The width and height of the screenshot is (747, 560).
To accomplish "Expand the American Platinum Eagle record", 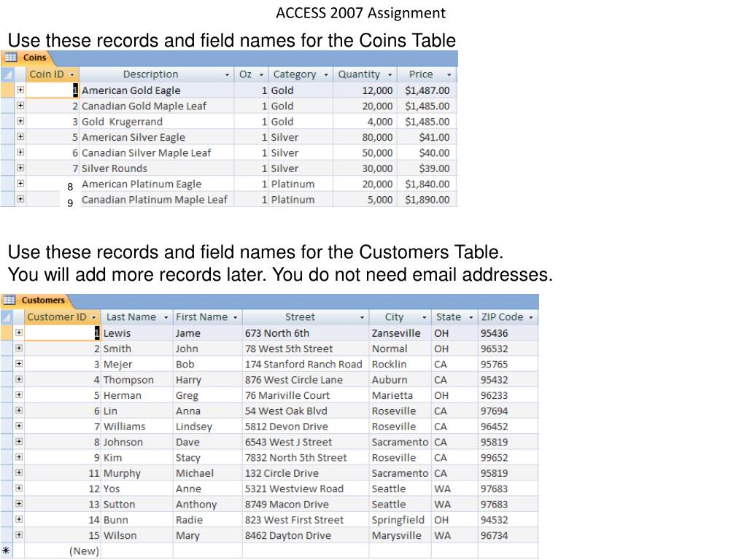I will click(20, 183).
